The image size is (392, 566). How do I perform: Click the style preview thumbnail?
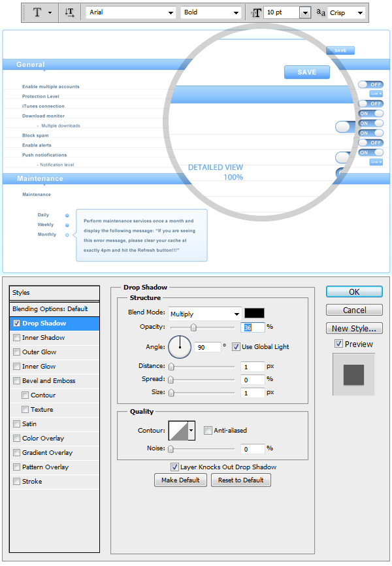[x=353, y=375]
